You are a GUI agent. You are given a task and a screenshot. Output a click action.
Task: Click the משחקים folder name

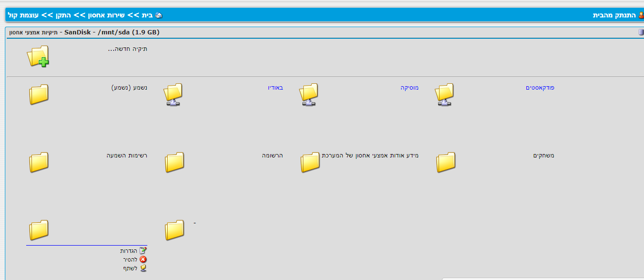[x=544, y=156]
